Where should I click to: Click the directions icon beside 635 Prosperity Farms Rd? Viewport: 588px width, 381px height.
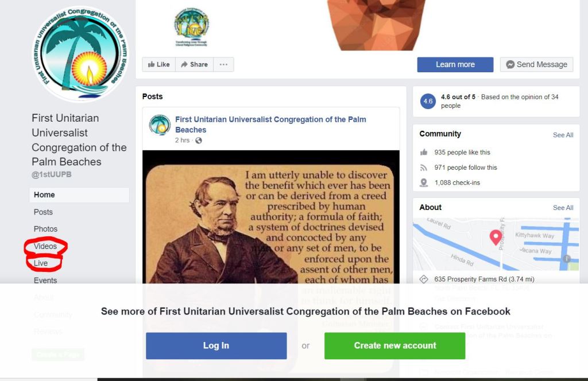pyautogui.click(x=424, y=279)
